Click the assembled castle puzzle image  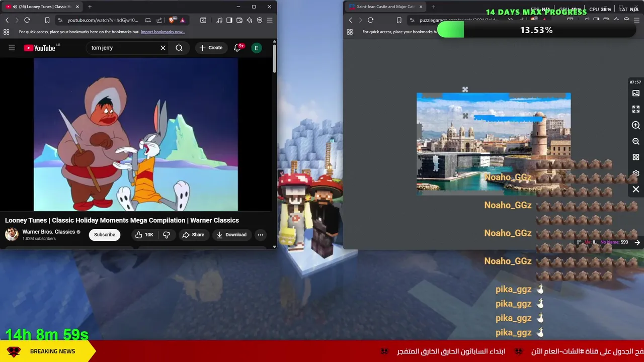coord(494,143)
